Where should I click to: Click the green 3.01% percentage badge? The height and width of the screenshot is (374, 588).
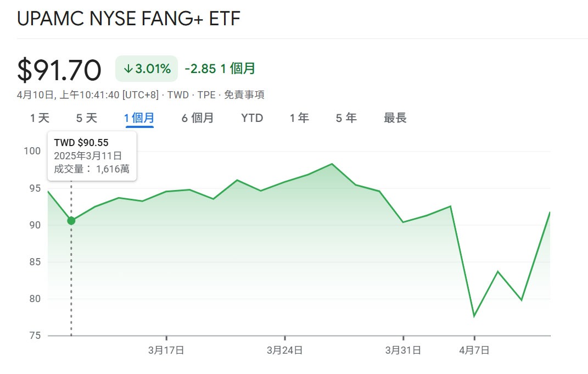point(147,69)
